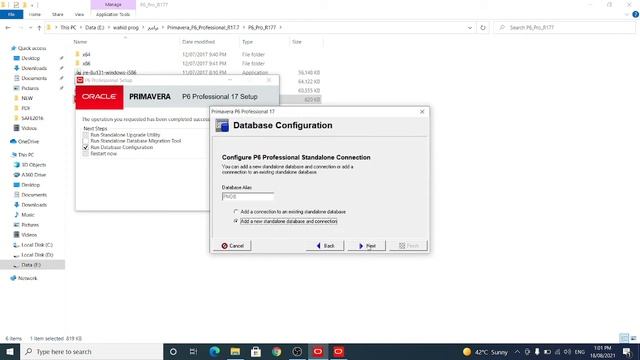
Task: Uncheck 'Run Database Configuration' checkbox
Action: tap(85, 147)
